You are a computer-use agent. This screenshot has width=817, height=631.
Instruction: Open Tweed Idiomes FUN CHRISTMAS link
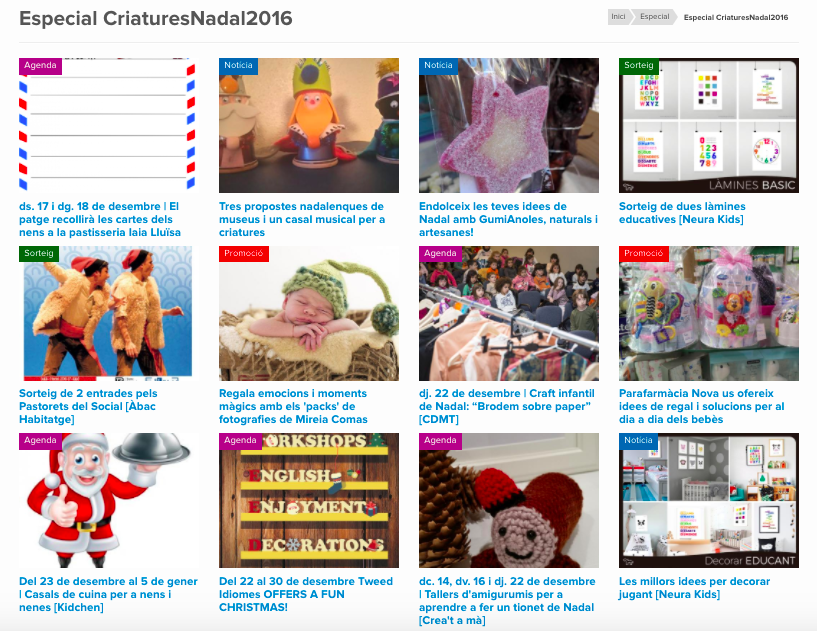pos(306,594)
